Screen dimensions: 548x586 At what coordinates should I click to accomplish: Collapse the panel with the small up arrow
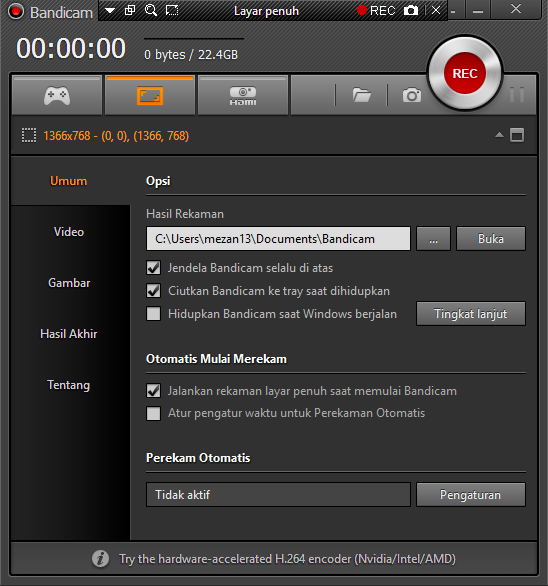click(499, 135)
